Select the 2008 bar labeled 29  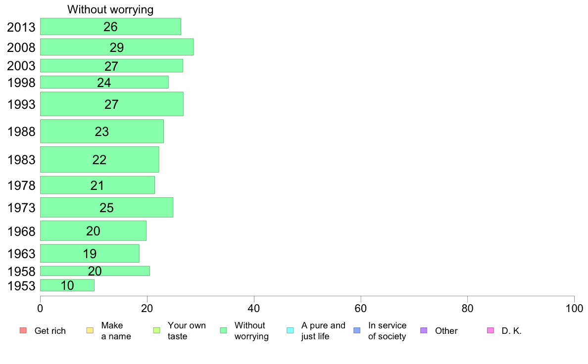[x=117, y=47]
